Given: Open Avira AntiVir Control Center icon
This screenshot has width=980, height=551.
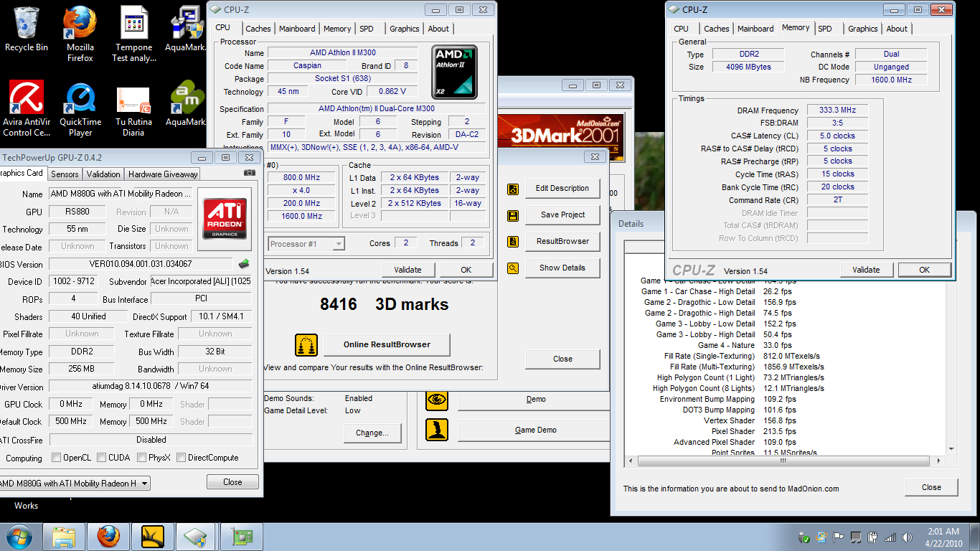Looking at the screenshot, I should (x=27, y=109).
